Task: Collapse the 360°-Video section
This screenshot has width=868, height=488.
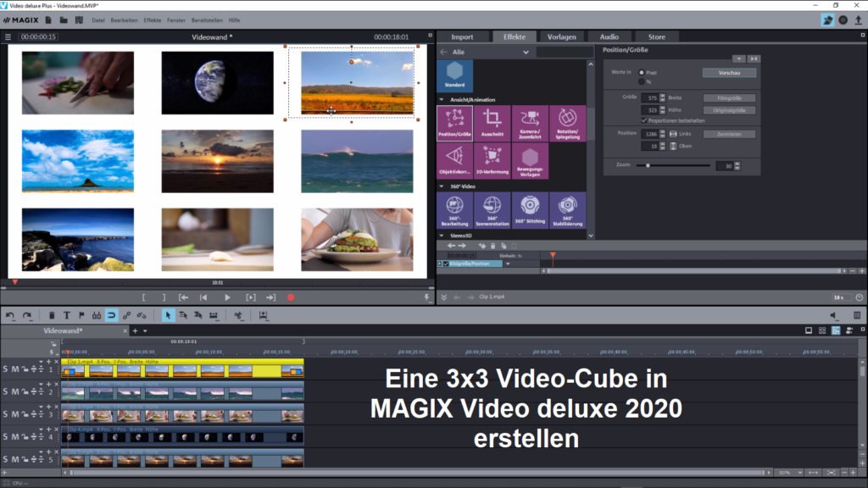Action: coord(441,186)
